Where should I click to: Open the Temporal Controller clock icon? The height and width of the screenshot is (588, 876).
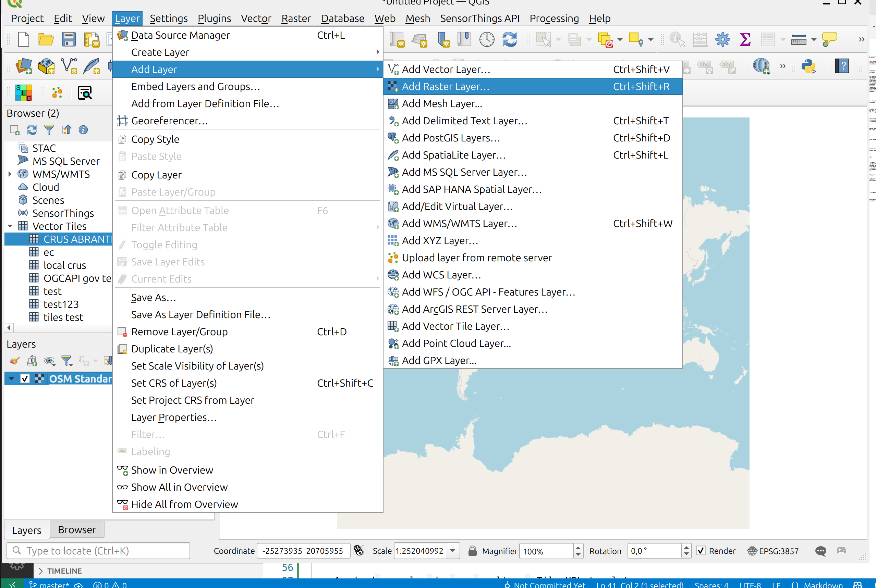tap(487, 39)
